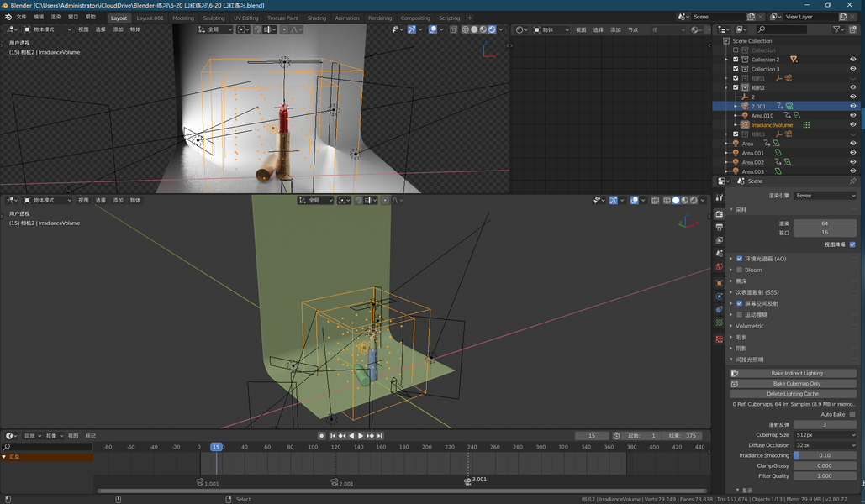Jump to the timeline start frame

333,436
